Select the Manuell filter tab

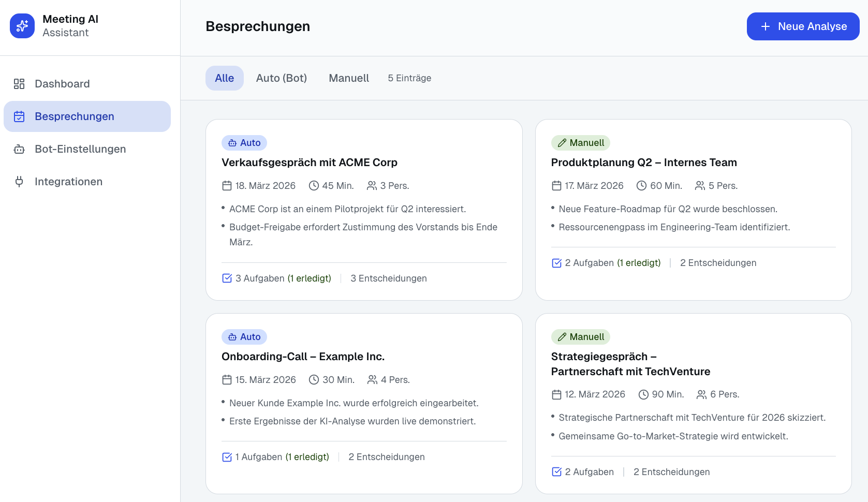pos(349,78)
